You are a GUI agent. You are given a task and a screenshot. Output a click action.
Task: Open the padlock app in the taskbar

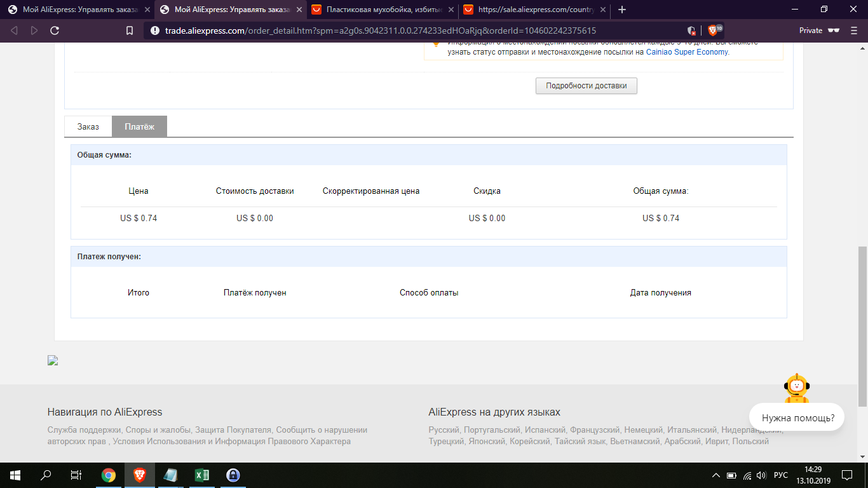pyautogui.click(x=233, y=475)
